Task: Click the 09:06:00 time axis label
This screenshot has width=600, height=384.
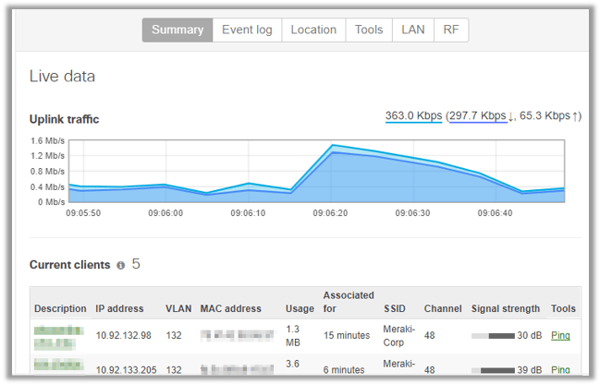Action: (x=166, y=213)
